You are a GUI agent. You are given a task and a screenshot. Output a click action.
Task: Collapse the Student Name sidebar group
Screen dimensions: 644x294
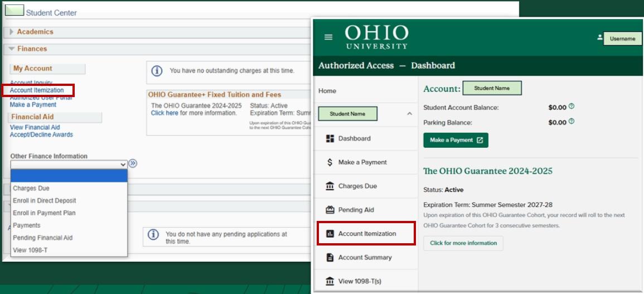click(x=409, y=114)
